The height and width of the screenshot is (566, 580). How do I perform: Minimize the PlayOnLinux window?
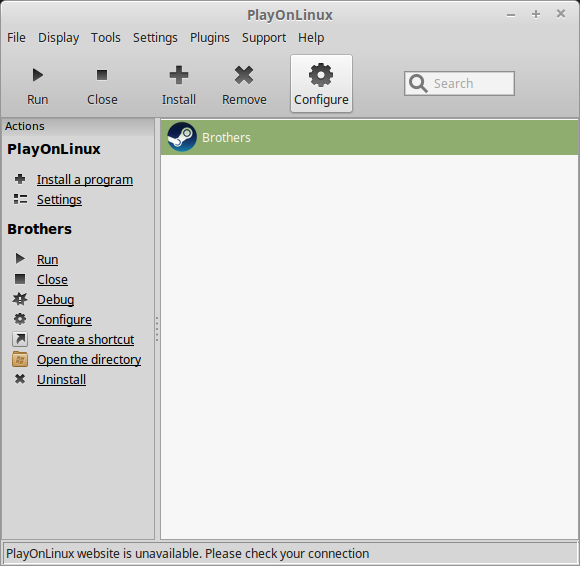[511, 15]
